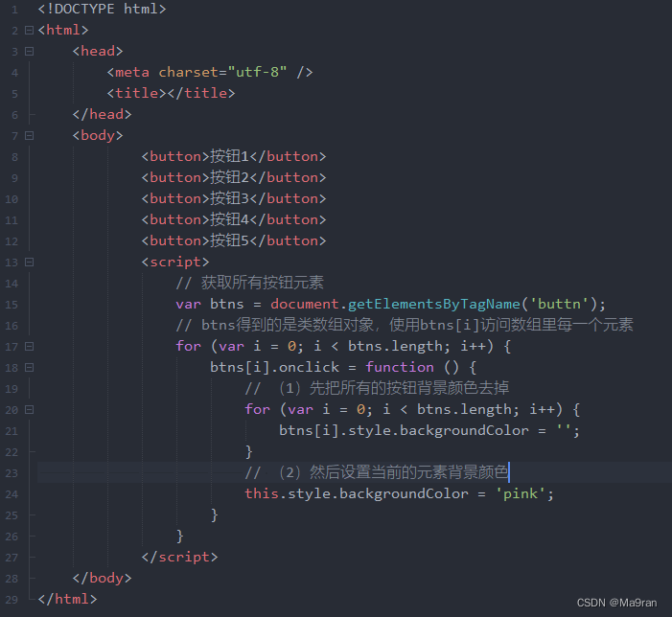
Task: Click the getElementsByTagName method name
Action: coord(433,304)
